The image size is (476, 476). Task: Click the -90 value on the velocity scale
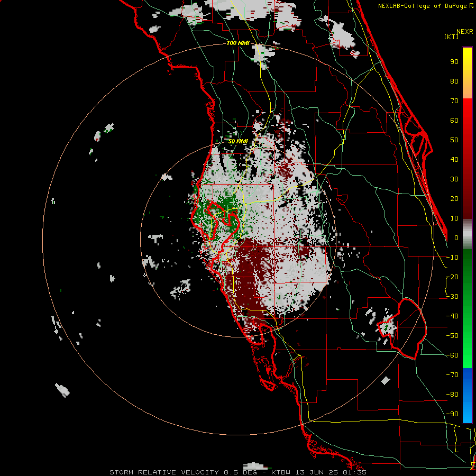(452, 414)
